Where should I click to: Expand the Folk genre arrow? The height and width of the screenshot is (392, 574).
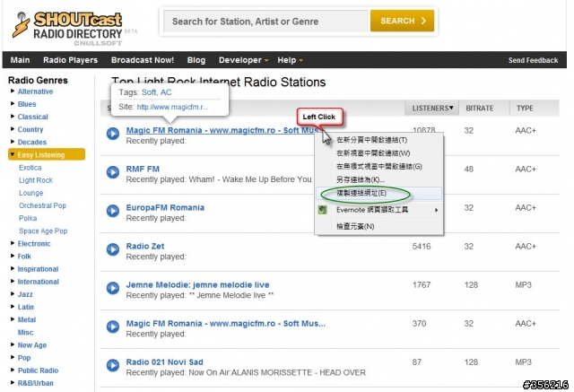[13, 256]
